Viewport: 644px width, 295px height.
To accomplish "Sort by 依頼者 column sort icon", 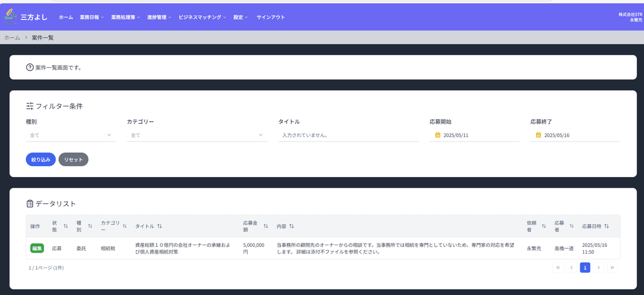I will click(x=544, y=226).
